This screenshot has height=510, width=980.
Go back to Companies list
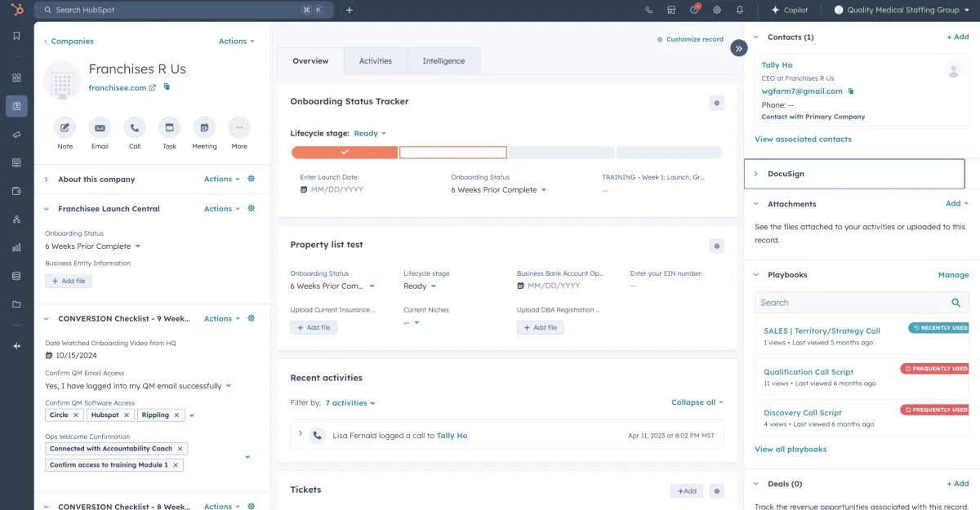click(69, 41)
